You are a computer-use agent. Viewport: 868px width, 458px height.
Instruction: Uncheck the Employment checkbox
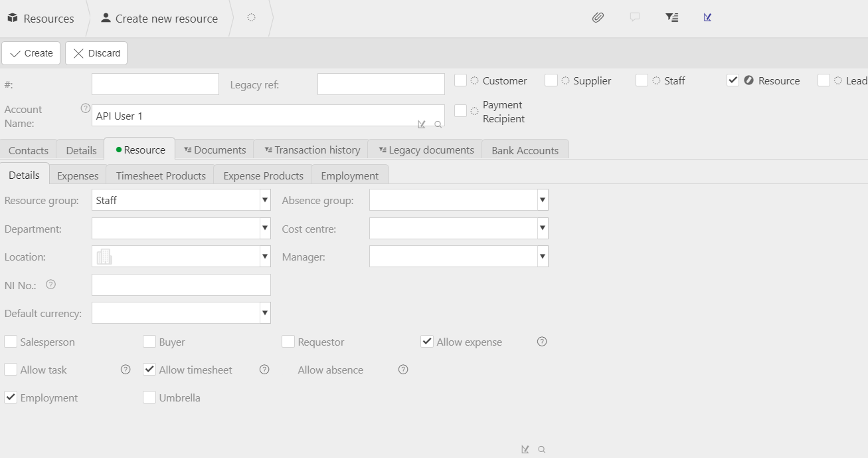point(11,398)
